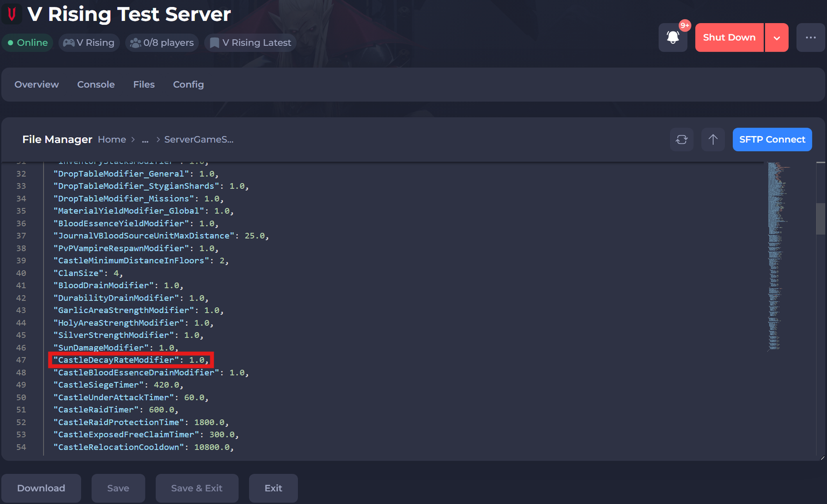Viewport: 827px width, 504px height.
Task: Click line number 32 in the gutter
Action: click(x=21, y=174)
